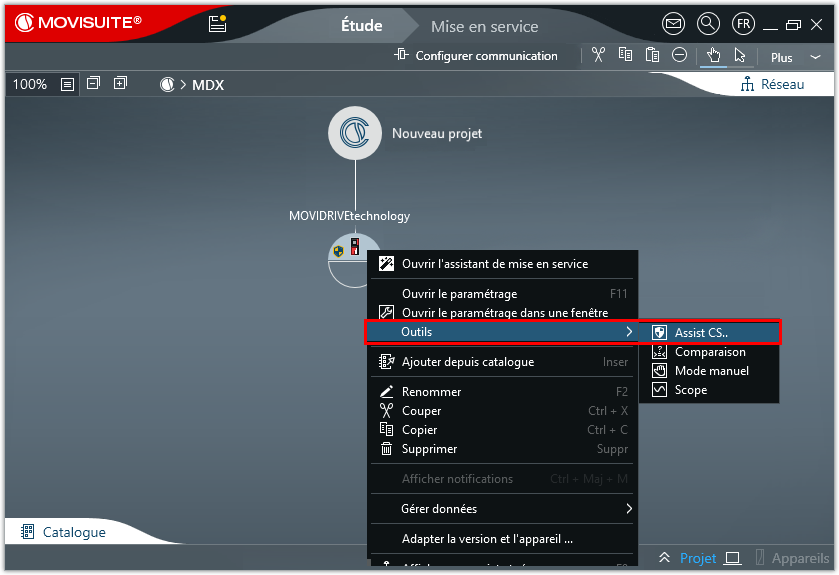Image resolution: width=839 pixels, height=575 pixels.
Task: Switch to the arrow pointer selection mode
Action: tap(740, 56)
